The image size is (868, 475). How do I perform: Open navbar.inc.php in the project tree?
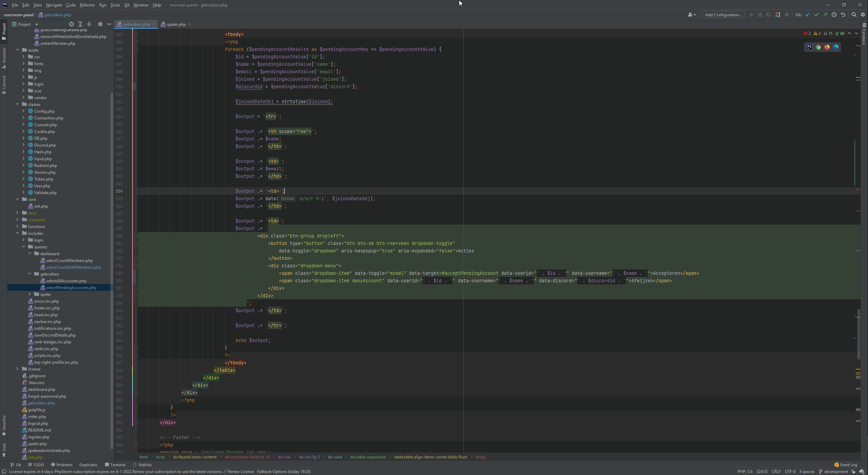47,321
